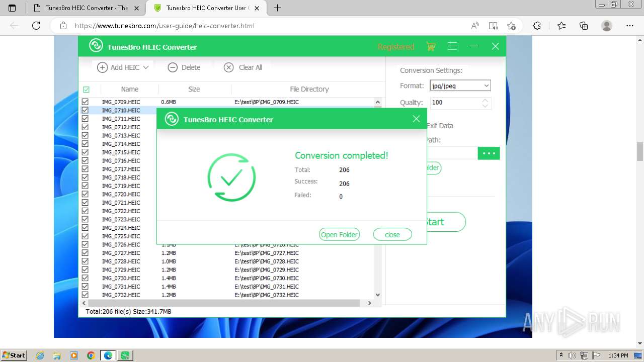This screenshot has height=362, width=644.
Task: Close the User Guide browser tab
Action: [x=257, y=8]
